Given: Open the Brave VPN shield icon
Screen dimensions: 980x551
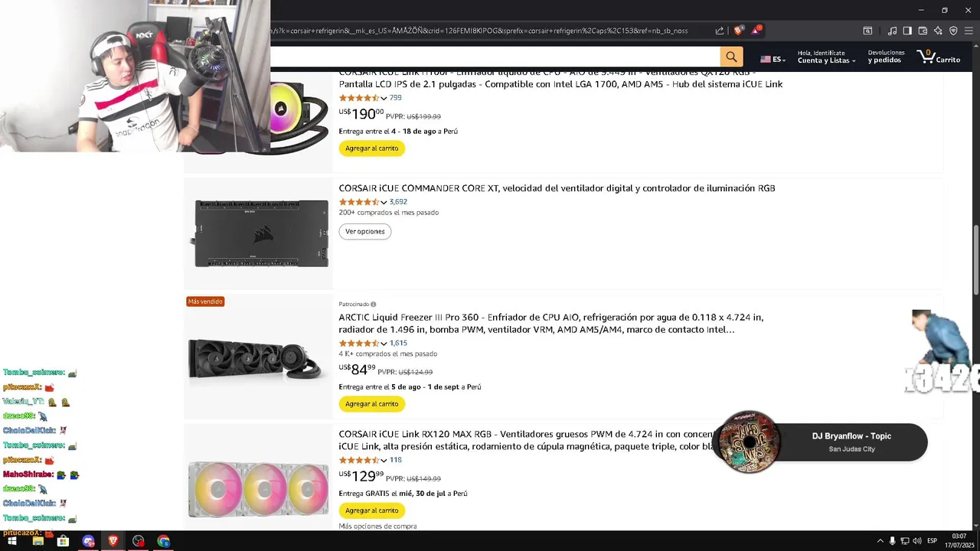Looking at the screenshot, I should coord(953,31).
